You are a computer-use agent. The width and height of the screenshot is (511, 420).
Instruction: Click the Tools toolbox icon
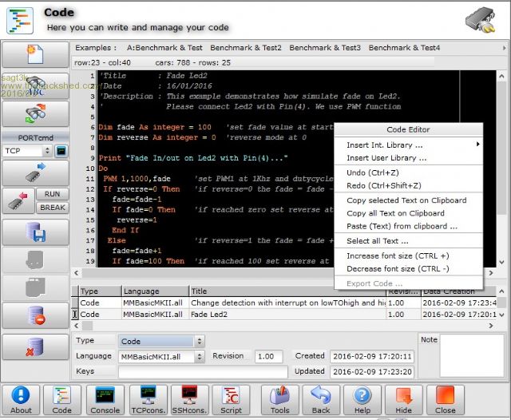tap(279, 398)
